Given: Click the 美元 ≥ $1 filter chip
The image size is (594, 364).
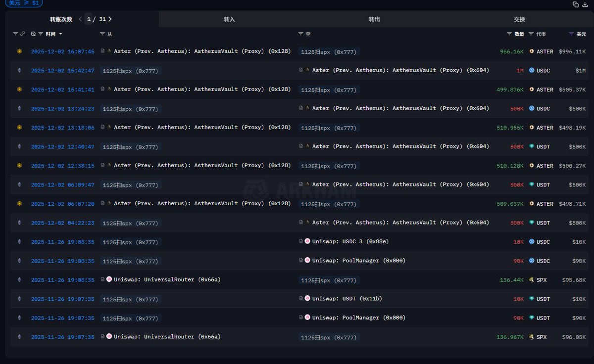Looking at the screenshot, I should pyautogui.click(x=24, y=3).
